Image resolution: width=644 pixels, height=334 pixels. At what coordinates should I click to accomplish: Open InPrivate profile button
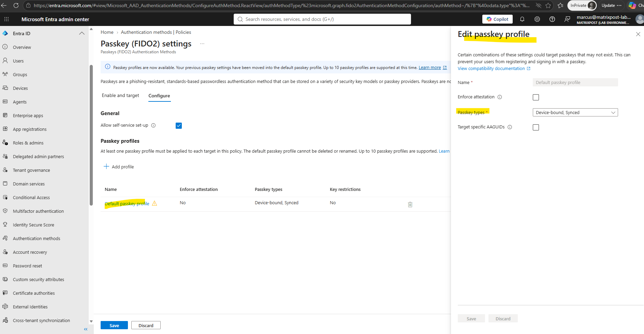(582, 5)
